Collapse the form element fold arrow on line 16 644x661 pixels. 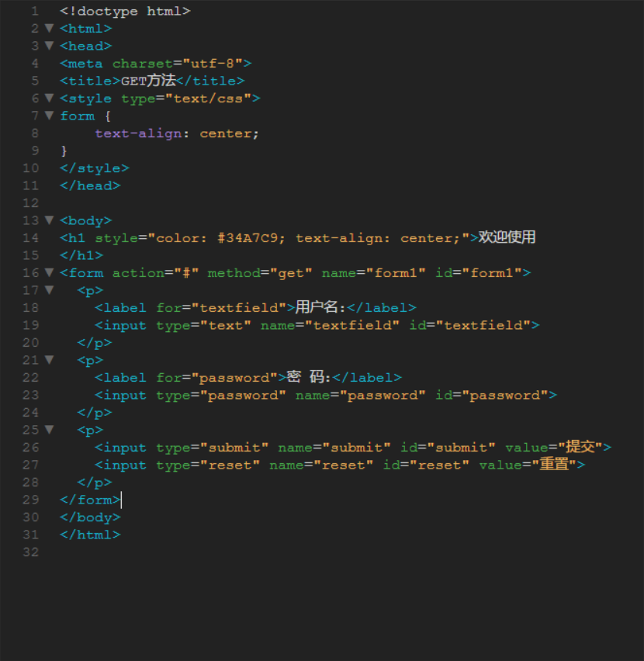[x=50, y=273]
